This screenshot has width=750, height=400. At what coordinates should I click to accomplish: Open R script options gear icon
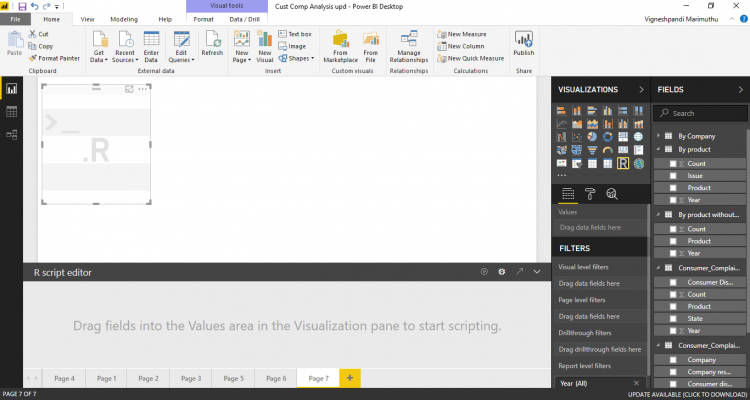(x=501, y=271)
